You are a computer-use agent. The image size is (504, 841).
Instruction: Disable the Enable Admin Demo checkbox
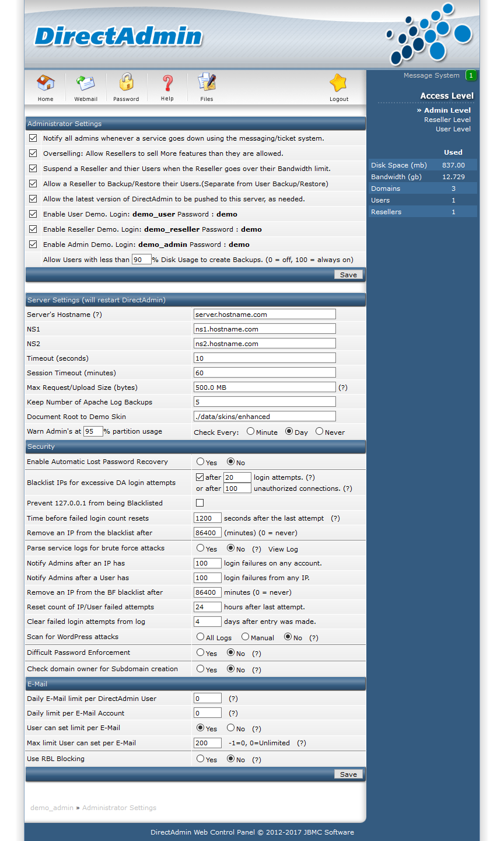(x=33, y=245)
